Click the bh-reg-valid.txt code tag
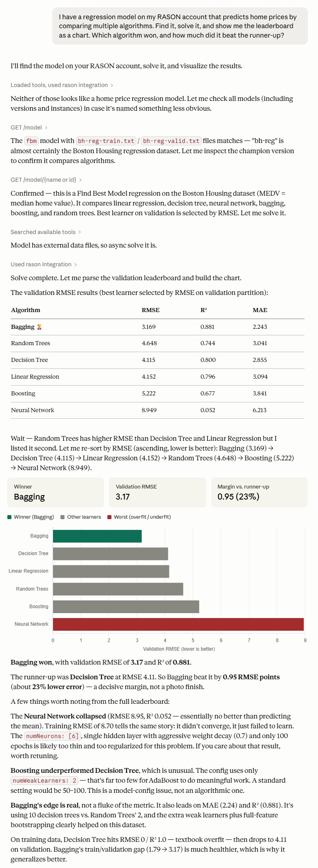 pyautogui.click(x=171, y=141)
